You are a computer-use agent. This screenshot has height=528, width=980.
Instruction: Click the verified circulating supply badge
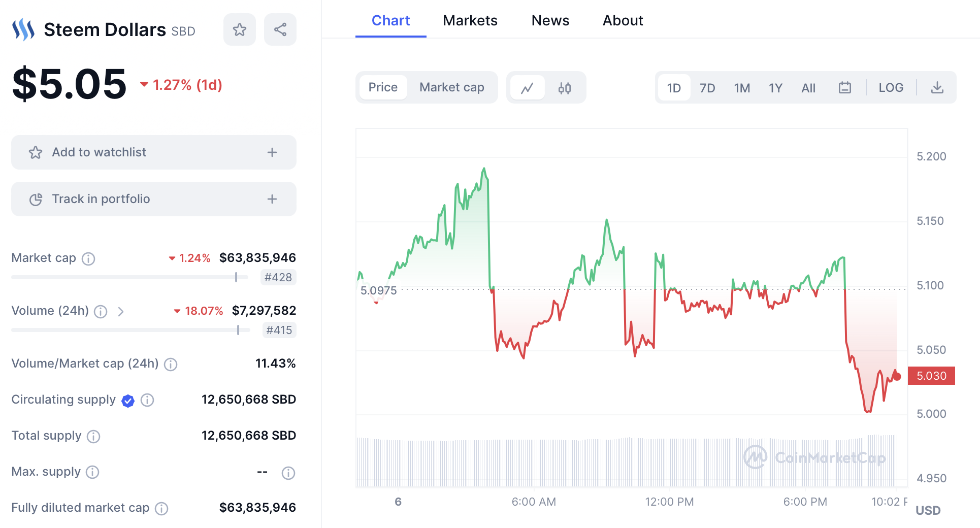click(128, 401)
